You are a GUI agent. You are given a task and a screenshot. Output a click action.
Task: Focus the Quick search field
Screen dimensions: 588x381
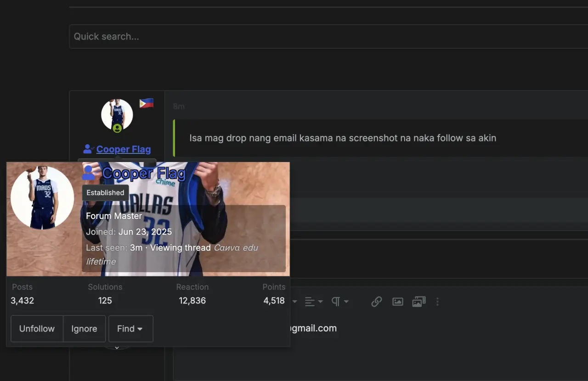tap(328, 36)
